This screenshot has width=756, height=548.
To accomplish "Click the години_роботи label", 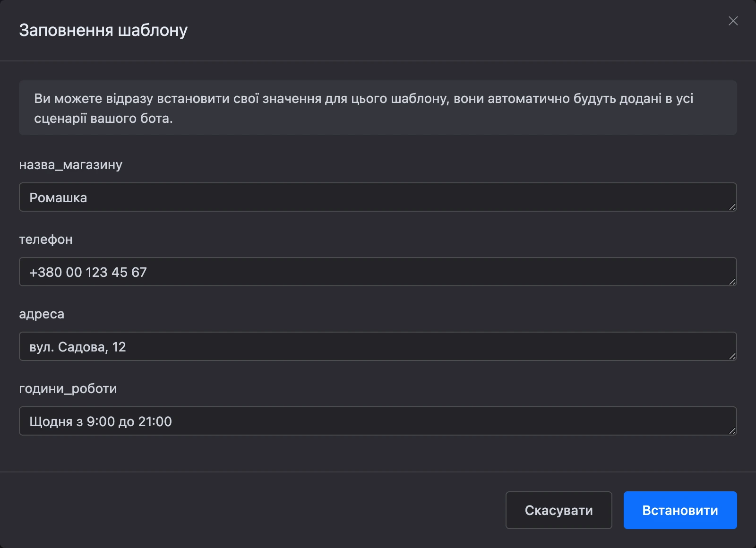I will 68,389.
